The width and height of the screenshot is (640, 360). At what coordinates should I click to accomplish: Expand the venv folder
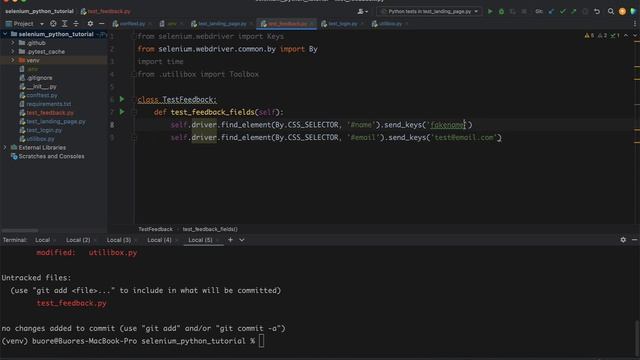(13, 60)
